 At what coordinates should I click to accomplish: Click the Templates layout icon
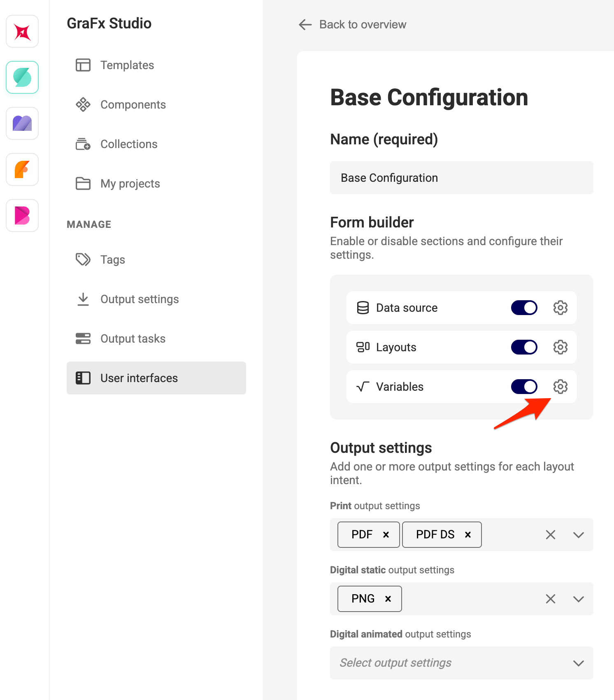(83, 65)
